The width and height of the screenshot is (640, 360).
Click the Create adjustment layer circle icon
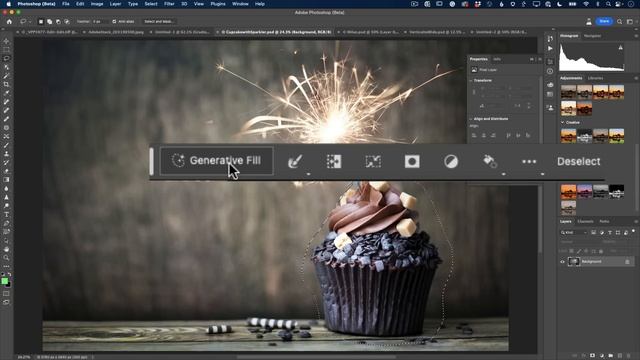click(451, 162)
